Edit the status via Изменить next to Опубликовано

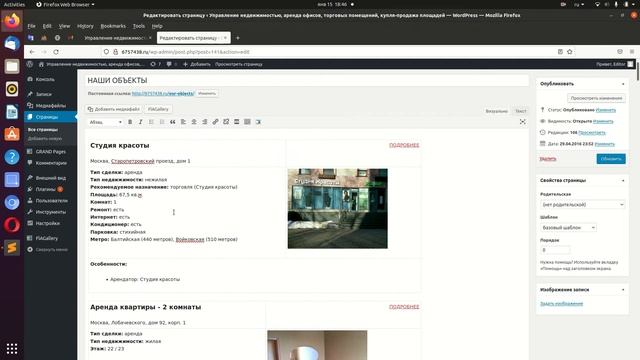(606, 110)
